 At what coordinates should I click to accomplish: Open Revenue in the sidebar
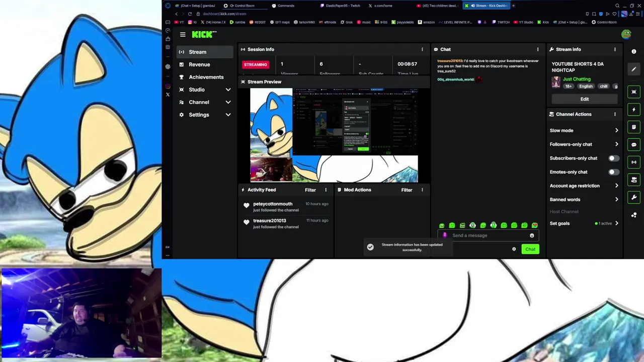[x=204, y=64]
